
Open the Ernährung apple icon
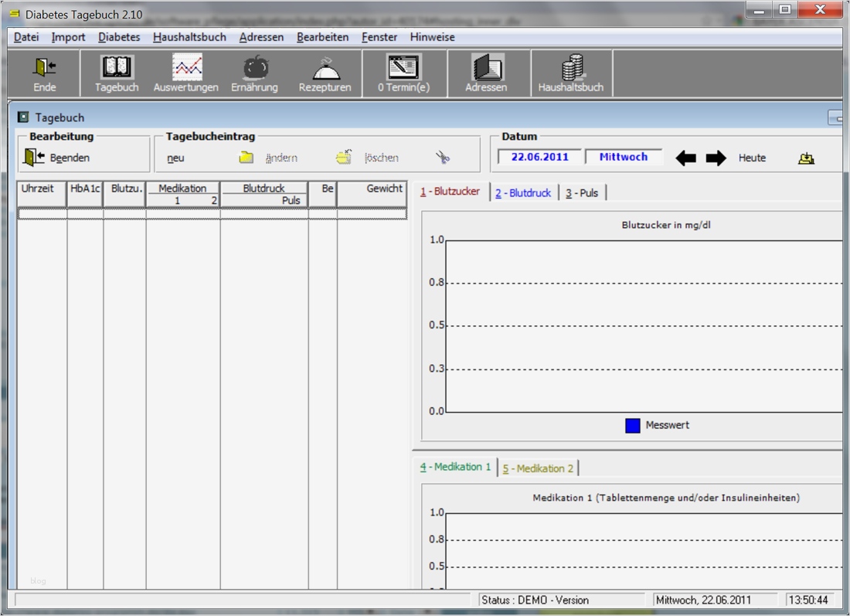pos(254,70)
